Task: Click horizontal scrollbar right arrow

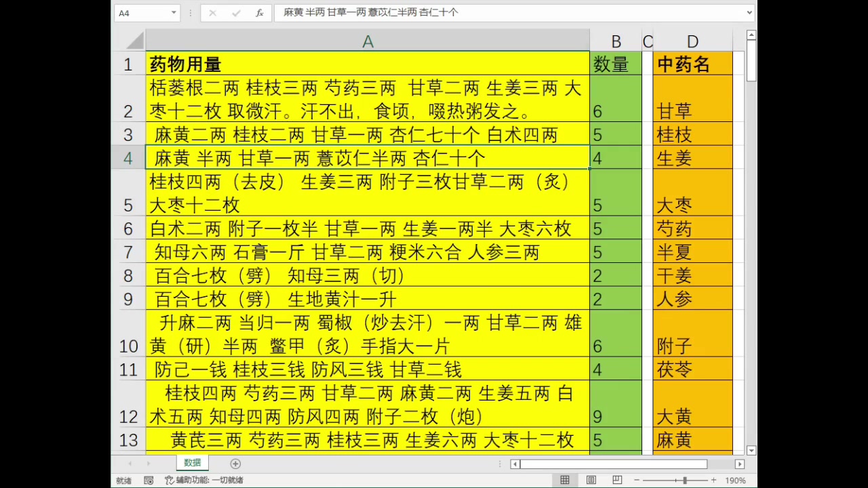Action: click(x=740, y=464)
